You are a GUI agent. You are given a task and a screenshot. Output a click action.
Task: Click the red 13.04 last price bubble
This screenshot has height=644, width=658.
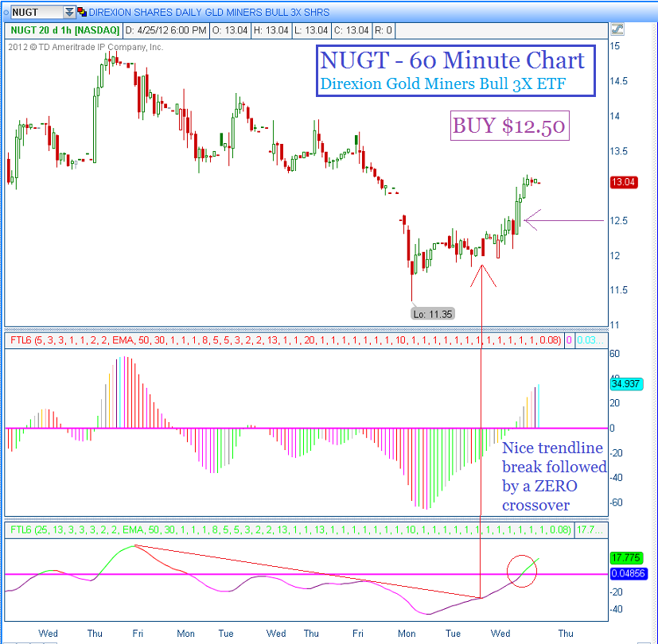coord(624,182)
